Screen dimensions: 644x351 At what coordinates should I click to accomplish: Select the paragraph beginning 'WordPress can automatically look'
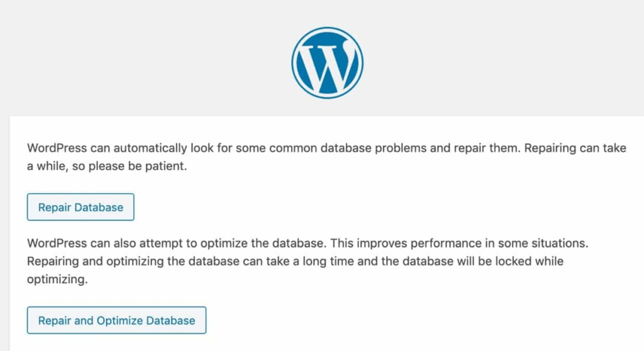(326, 157)
